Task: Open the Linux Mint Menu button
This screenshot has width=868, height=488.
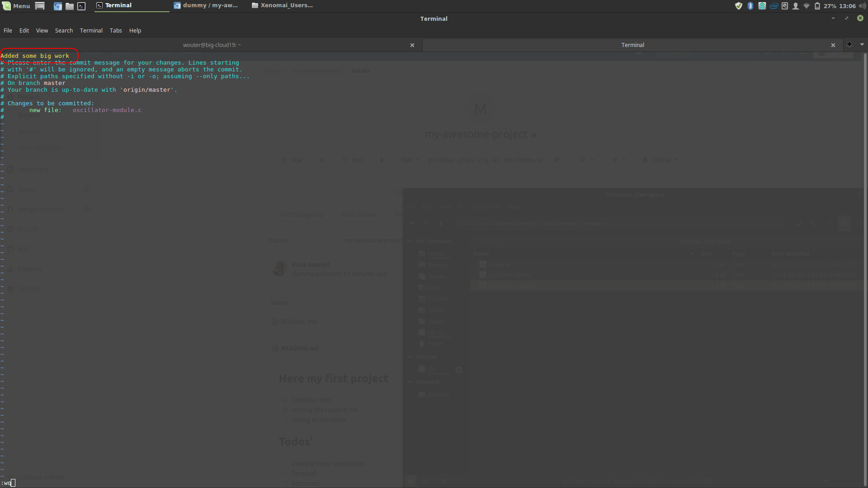Action: tap(16, 6)
